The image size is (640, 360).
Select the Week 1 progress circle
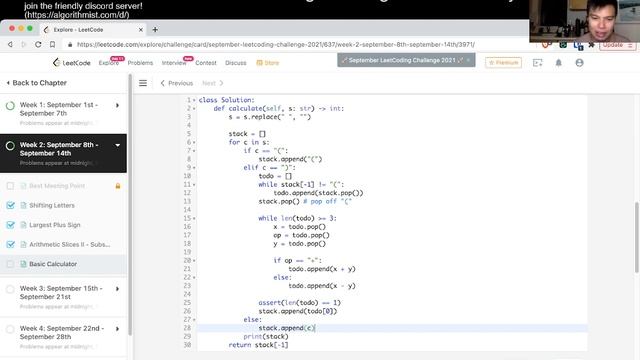point(10,106)
